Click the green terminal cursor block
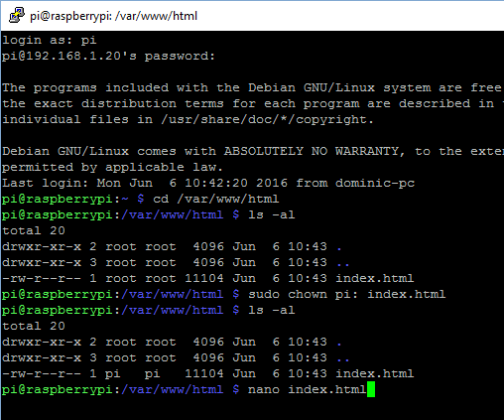This screenshot has width=504, height=420. tap(371, 389)
